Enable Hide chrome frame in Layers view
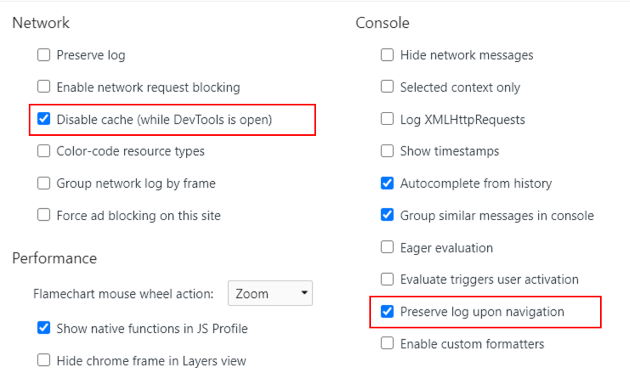630x379 pixels. pyautogui.click(x=44, y=360)
